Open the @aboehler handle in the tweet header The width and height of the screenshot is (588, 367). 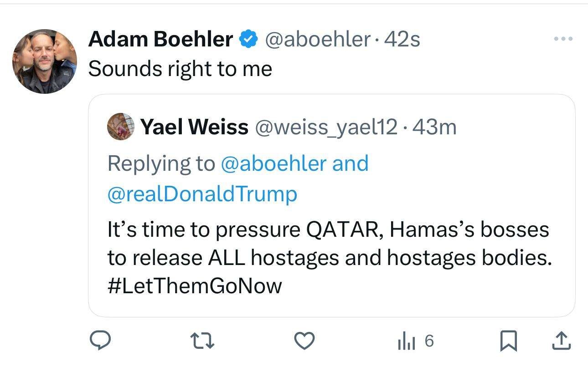pyautogui.click(x=317, y=40)
